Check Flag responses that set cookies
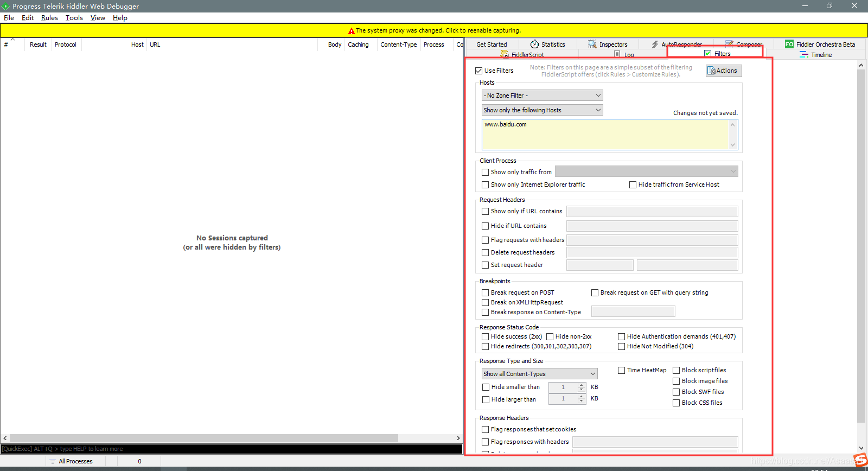 [485, 429]
